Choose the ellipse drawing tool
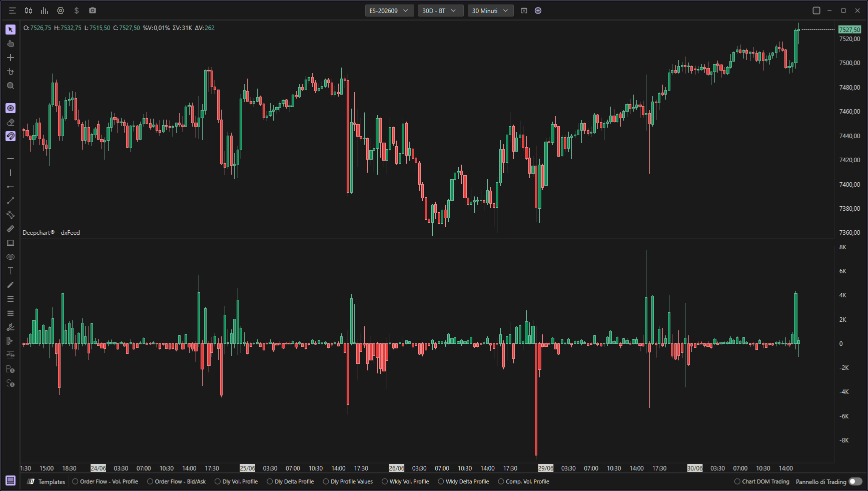The image size is (868, 491). coord(11,257)
